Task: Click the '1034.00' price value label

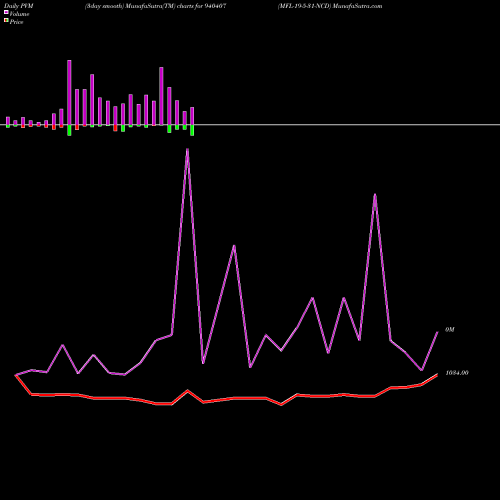Action: pos(457,373)
